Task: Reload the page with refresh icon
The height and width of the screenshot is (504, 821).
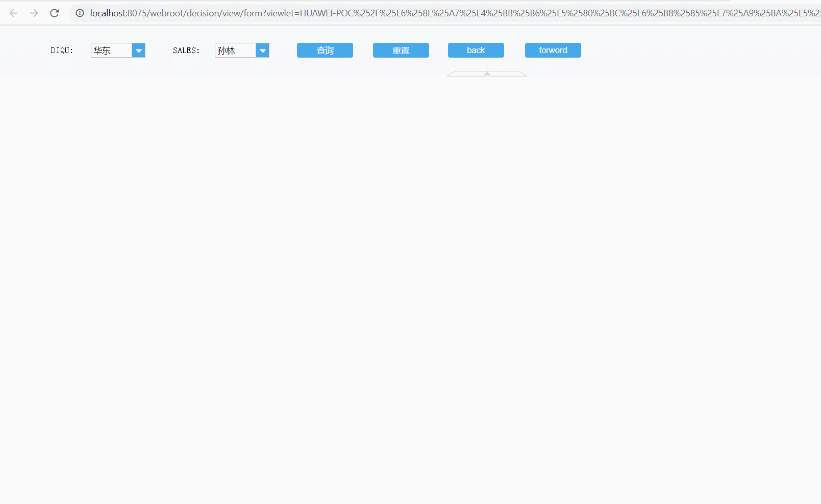Action: [55, 13]
